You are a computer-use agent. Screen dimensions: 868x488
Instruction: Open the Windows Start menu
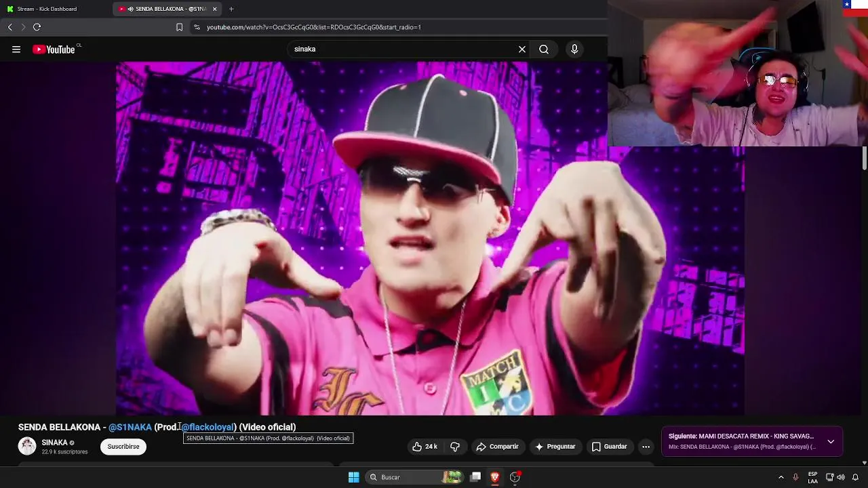pos(353,477)
